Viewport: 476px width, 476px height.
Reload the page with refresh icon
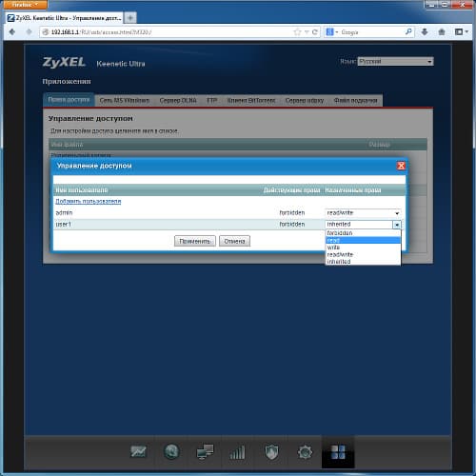315,31
